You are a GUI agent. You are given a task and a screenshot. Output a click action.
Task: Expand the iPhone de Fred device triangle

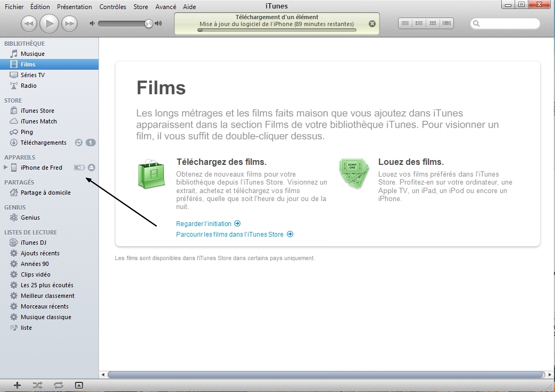5,168
